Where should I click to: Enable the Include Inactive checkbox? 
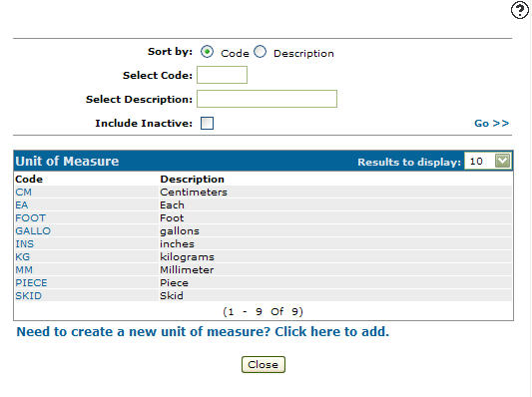pos(207,123)
